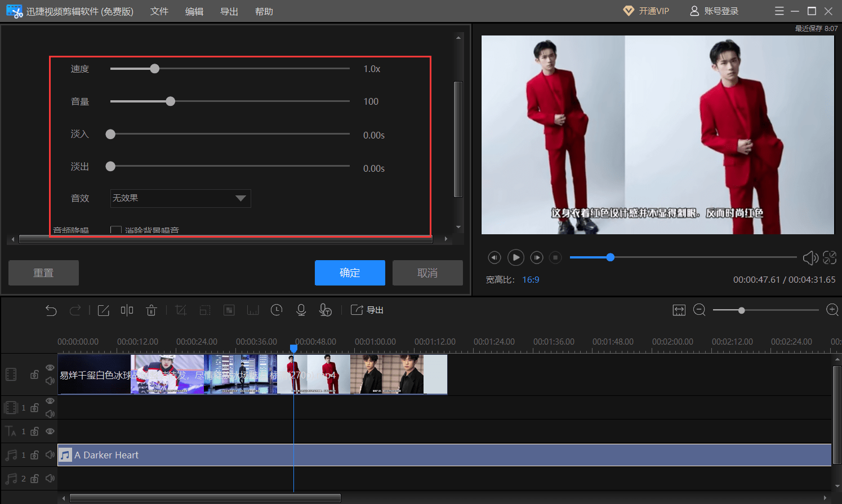Click 账号登录 account login

pyautogui.click(x=714, y=11)
